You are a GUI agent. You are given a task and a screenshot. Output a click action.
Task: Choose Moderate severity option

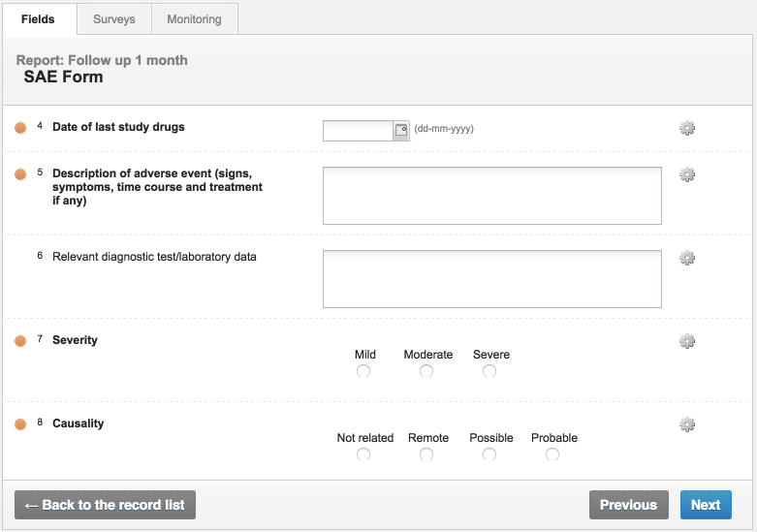426,371
